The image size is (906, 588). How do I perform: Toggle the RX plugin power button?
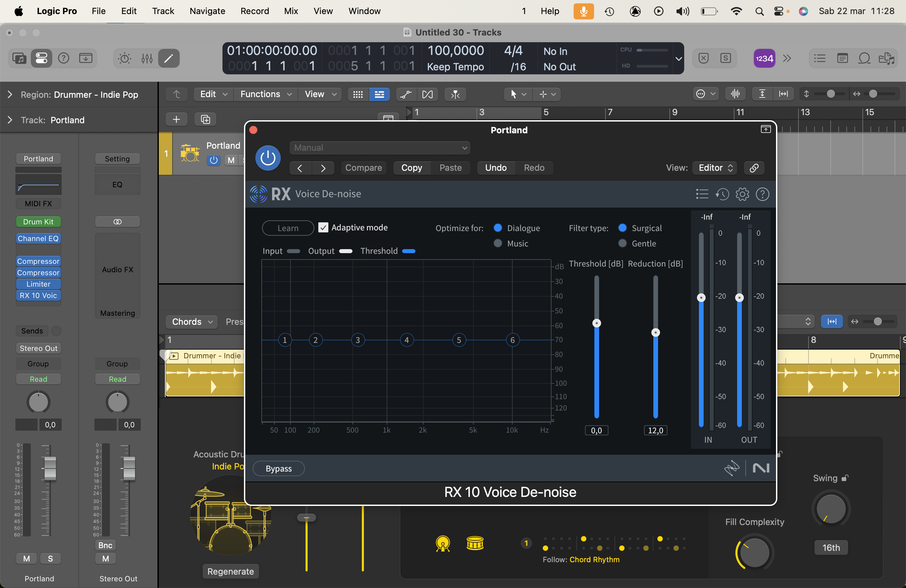268,158
